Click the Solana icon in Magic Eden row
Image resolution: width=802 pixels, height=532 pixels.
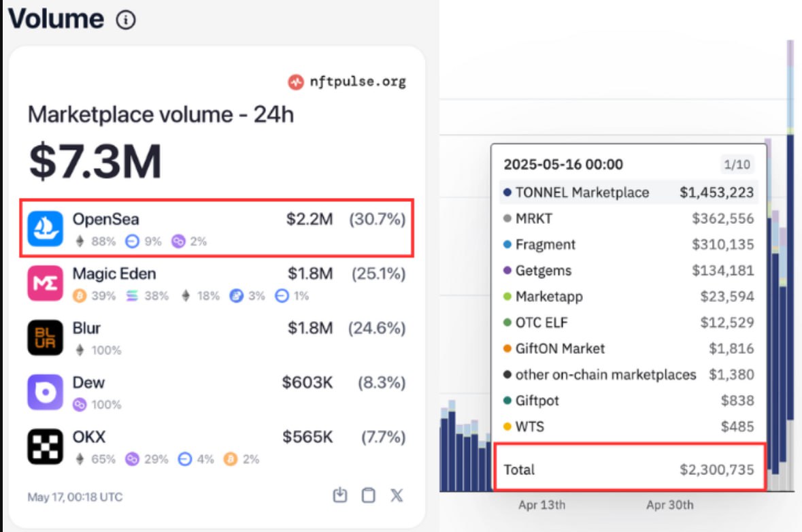point(132,296)
